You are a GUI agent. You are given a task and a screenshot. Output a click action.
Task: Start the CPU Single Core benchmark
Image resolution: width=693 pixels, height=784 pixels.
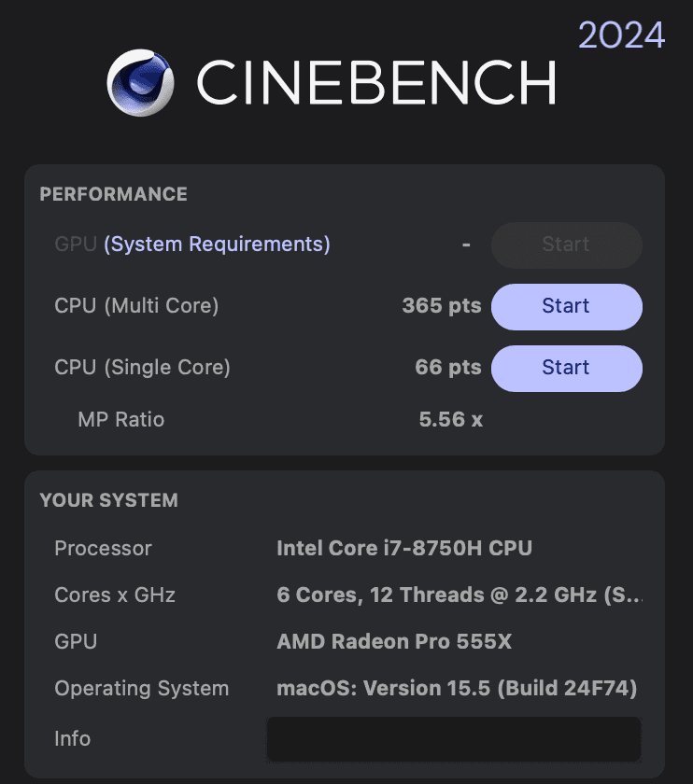click(x=566, y=368)
